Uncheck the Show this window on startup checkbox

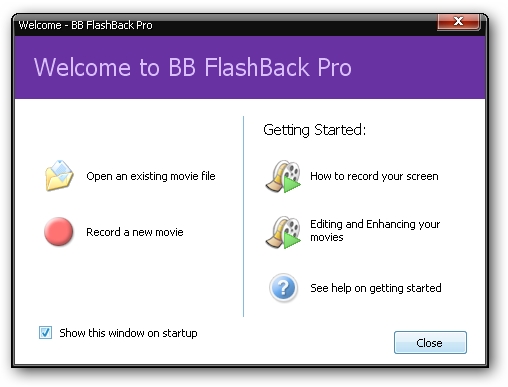coord(45,333)
